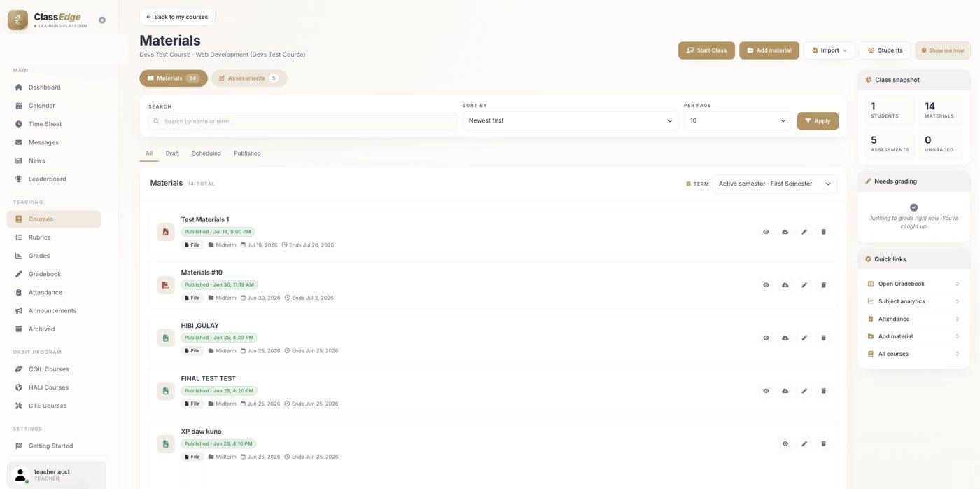The height and width of the screenshot is (489, 980).
Task: Edit Materials #10 with pencil icon
Action: click(804, 285)
